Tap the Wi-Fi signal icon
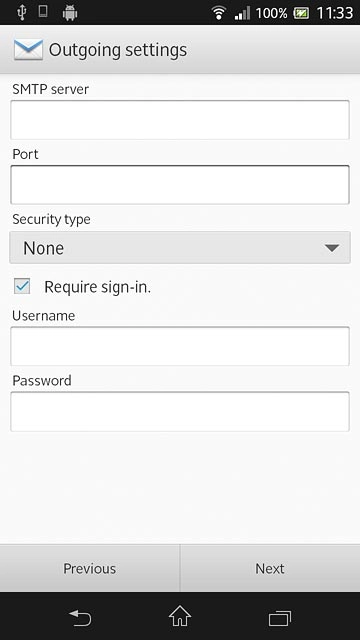The height and width of the screenshot is (640, 360). pos(219,13)
